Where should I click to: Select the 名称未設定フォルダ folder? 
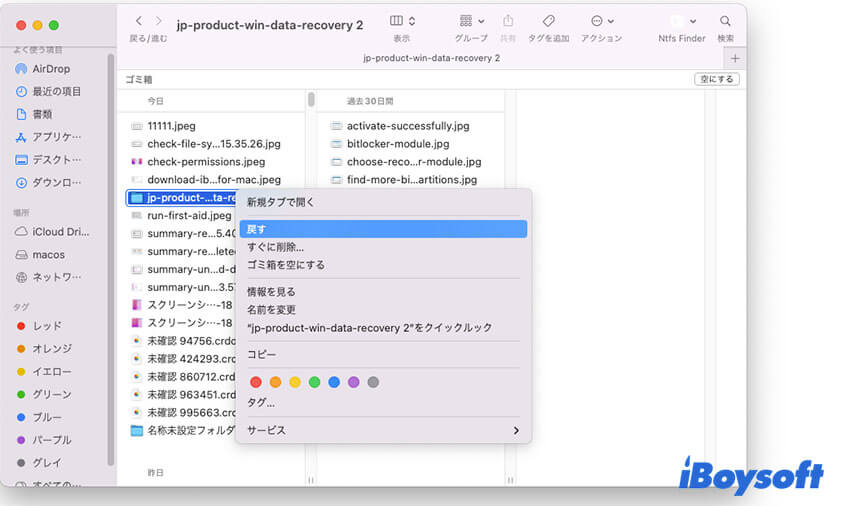coord(183,431)
